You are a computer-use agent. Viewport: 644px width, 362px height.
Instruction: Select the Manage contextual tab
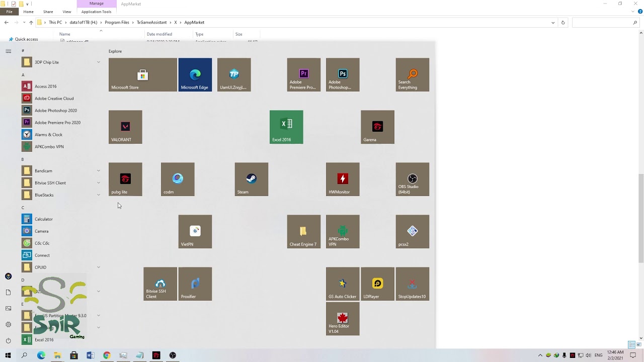click(x=96, y=4)
